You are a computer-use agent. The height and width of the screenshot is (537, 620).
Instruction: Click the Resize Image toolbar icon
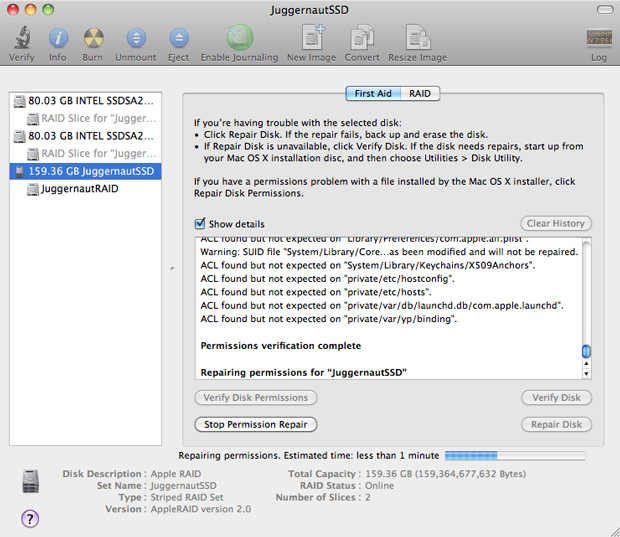[x=418, y=38]
